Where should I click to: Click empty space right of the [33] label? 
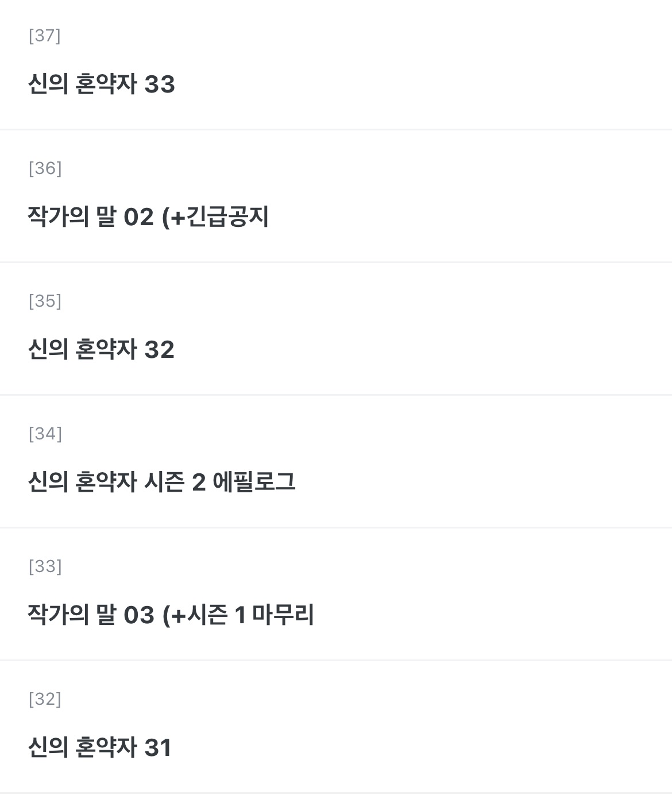pos(345,566)
